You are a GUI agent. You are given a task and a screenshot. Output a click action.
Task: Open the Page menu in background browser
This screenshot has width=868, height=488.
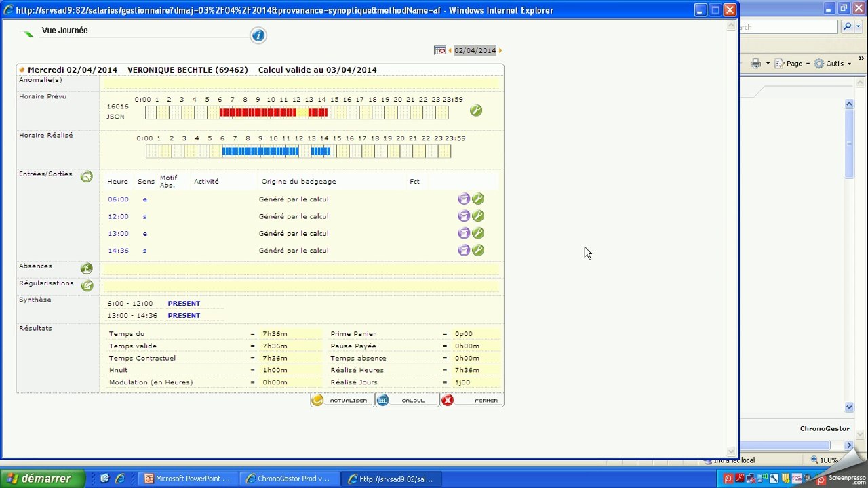coord(793,64)
